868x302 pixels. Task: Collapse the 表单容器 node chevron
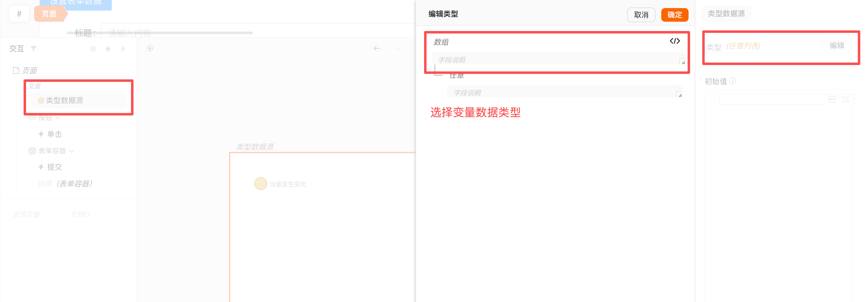(71, 151)
